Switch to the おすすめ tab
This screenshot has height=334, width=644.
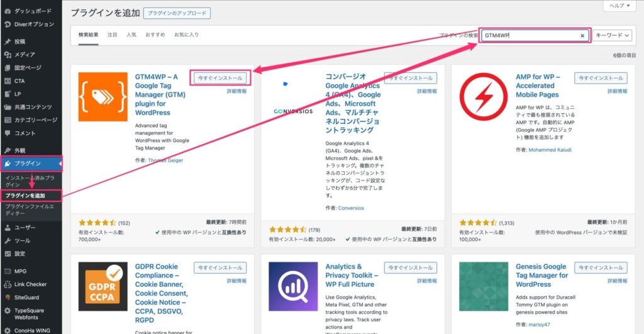(x=155, y=35)
